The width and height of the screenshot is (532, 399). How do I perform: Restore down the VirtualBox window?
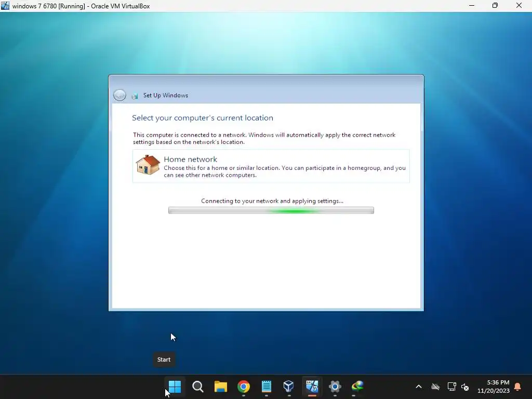coord(495,6)
